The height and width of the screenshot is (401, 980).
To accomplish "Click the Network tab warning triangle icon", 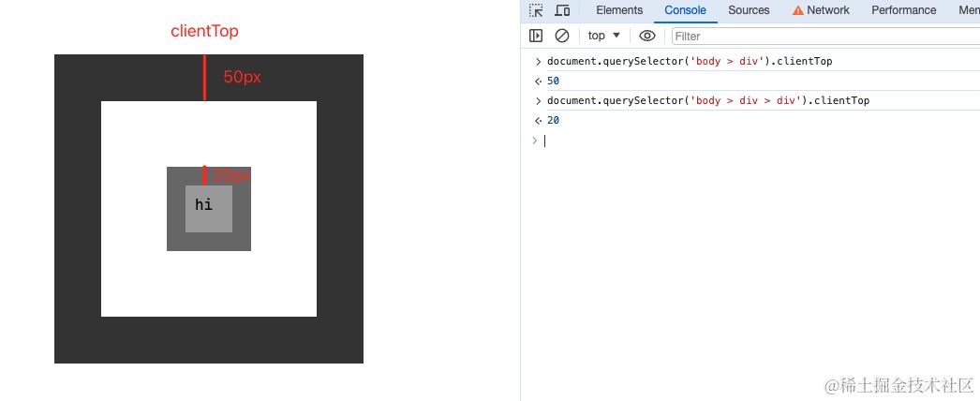I will pos(797,10).
